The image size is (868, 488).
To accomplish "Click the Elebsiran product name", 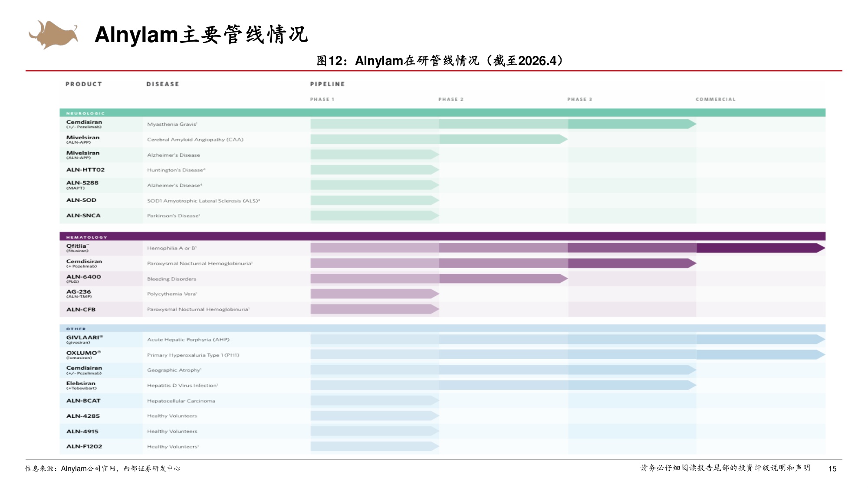I will tap(81, 383).
